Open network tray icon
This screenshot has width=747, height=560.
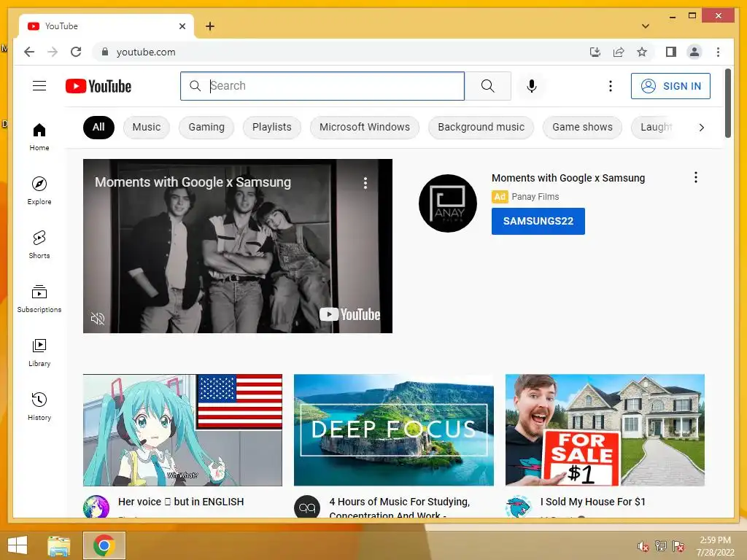pos(661,545)
